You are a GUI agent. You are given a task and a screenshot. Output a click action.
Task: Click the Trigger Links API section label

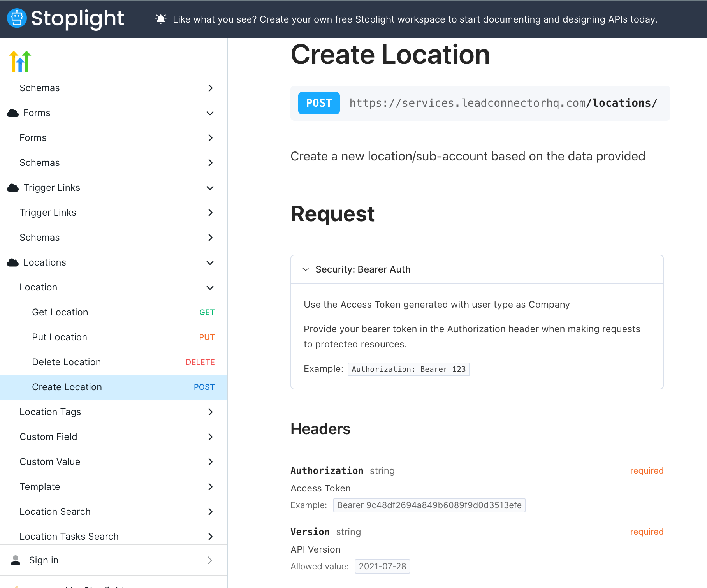pyautogui.click(x=52, y=188)
